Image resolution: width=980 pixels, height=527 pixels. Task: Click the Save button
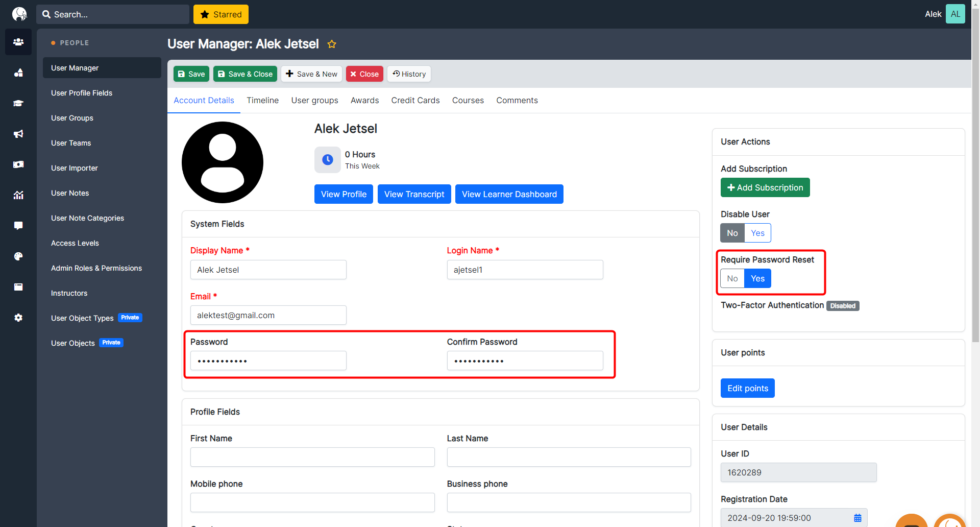tap(191, 74)
